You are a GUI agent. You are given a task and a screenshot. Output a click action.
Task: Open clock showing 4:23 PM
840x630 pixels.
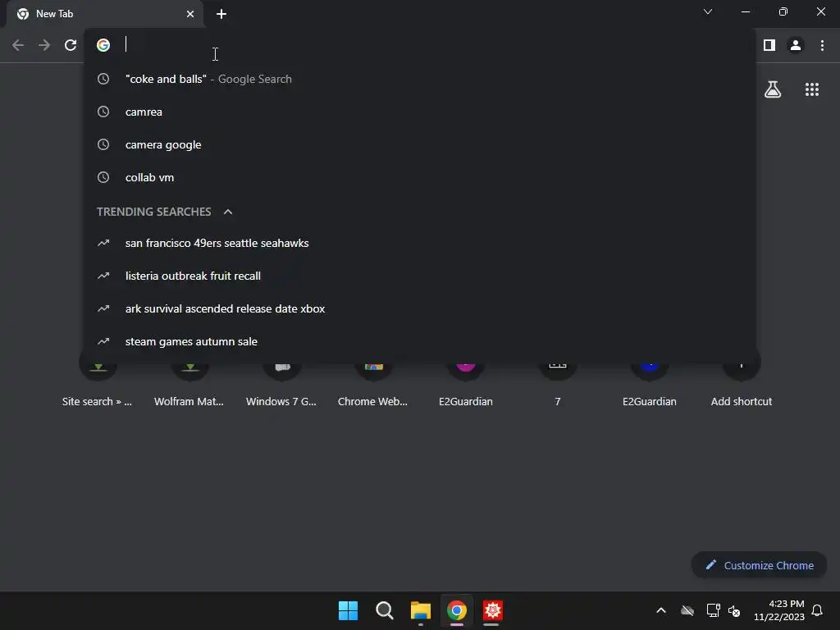tap(779, 610)
